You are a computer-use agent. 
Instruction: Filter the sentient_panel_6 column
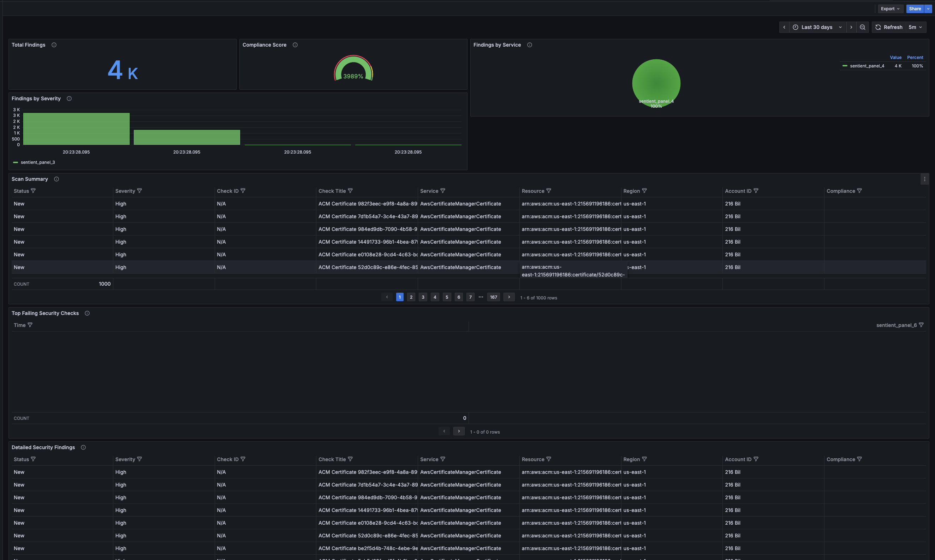coord(921,325)
